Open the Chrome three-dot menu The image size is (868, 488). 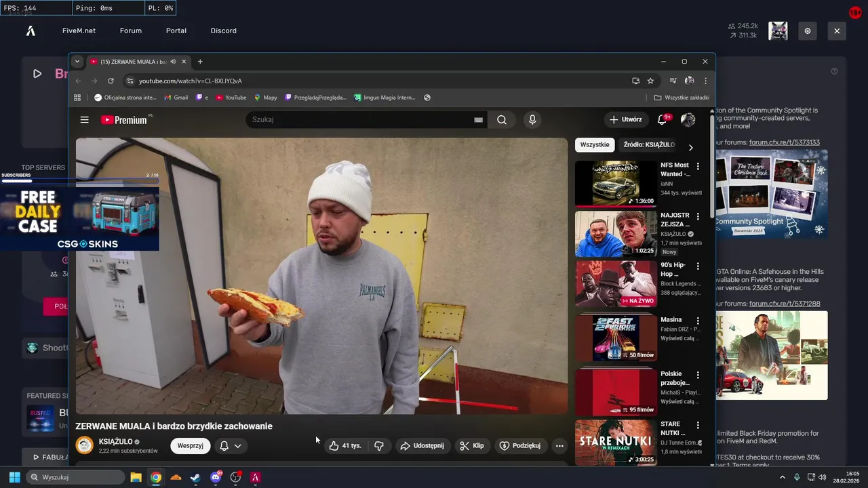click(705, 81)
